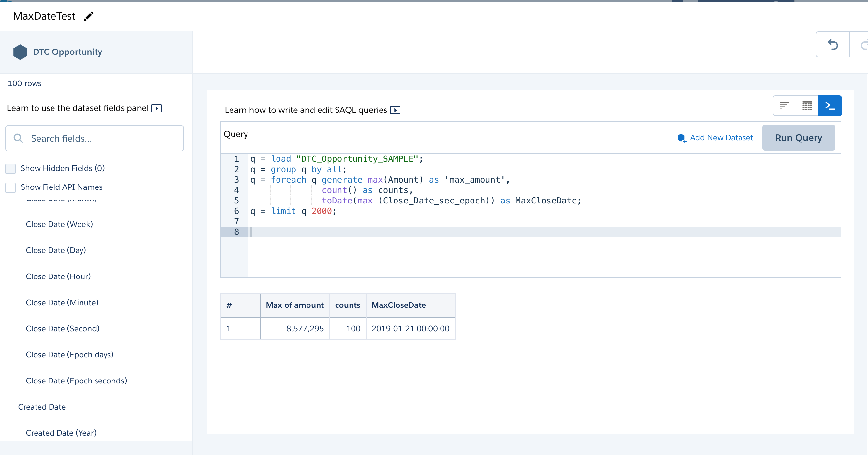Select the Close Date (Epoch seconds) field
Screen dimensions: 868x463
coord(77,381)
